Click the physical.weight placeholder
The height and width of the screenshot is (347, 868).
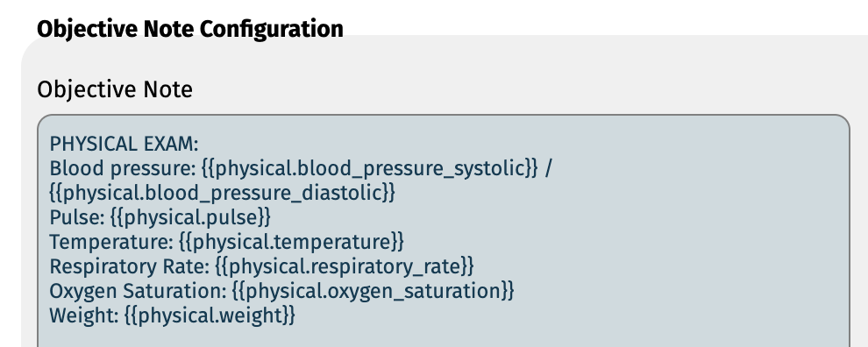click(210, 315)
